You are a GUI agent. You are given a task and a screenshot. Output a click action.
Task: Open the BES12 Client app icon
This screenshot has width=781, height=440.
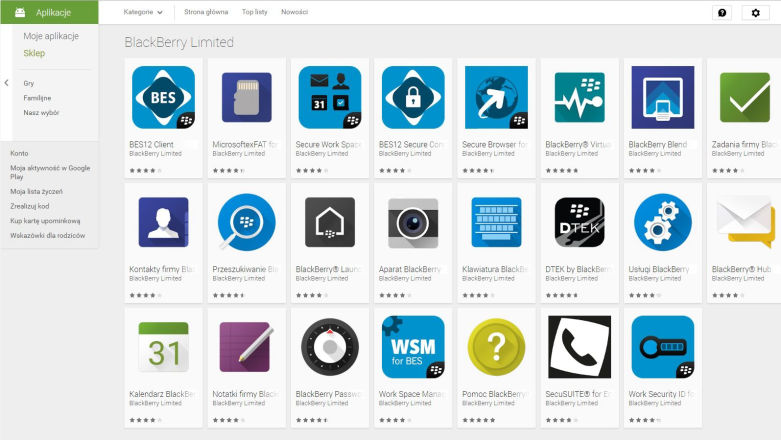tap(163, 97)
